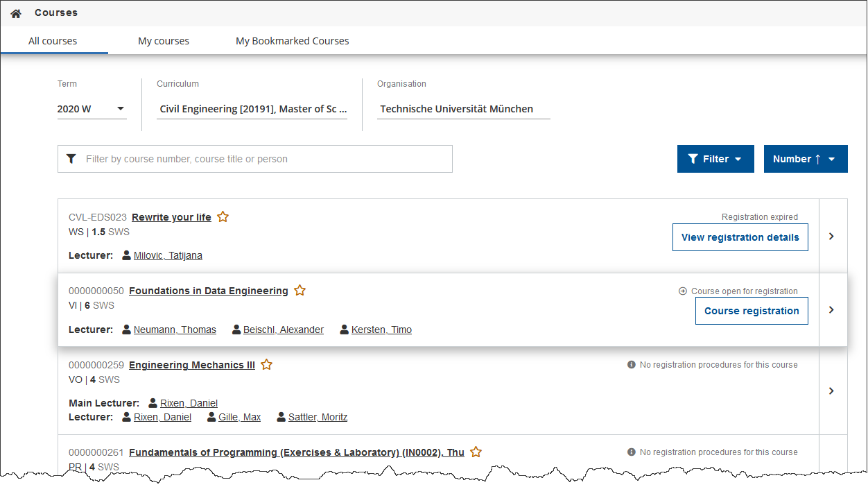868x487 pixels.
Task: Toggle star for Engineering Mechanics III
Action: 266,365
